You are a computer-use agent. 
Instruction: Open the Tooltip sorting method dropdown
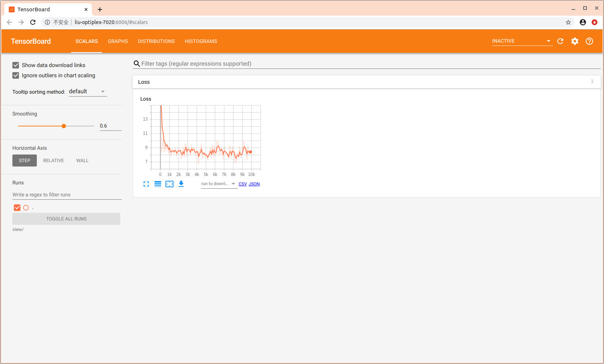tap(87, 91)
